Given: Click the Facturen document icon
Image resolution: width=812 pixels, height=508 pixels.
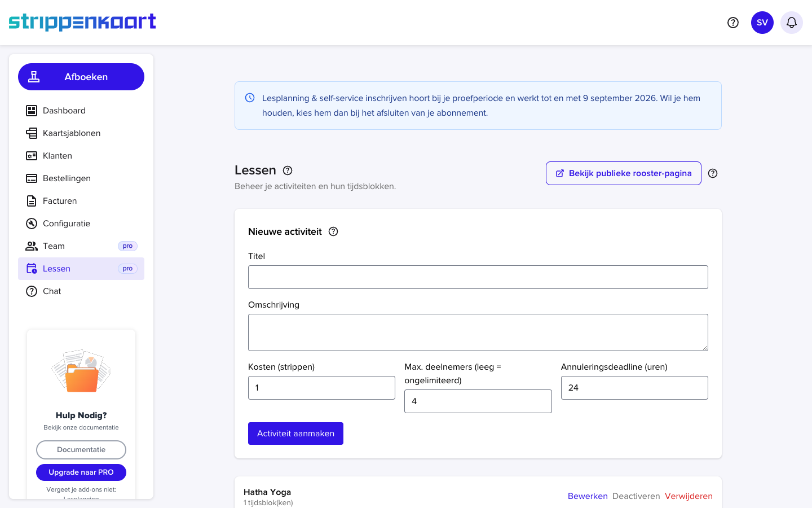Looking at the screenshot, I should pos(32,201).
